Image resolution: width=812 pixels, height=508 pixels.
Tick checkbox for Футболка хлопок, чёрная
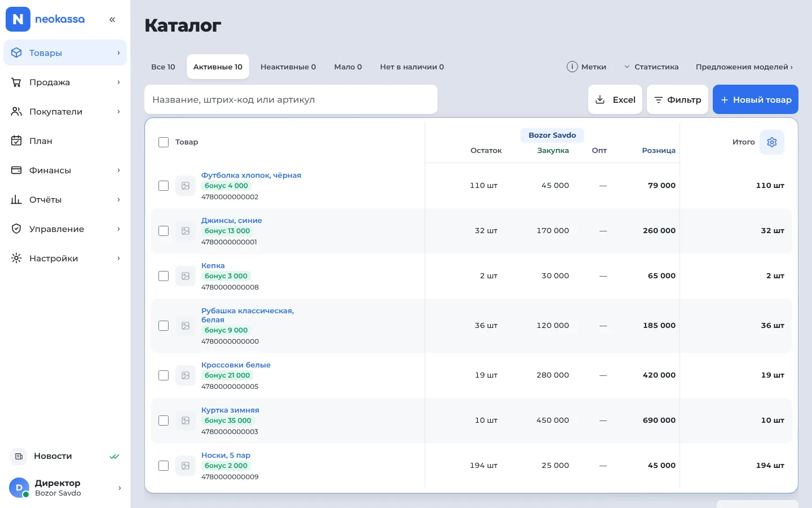point(164,186)
